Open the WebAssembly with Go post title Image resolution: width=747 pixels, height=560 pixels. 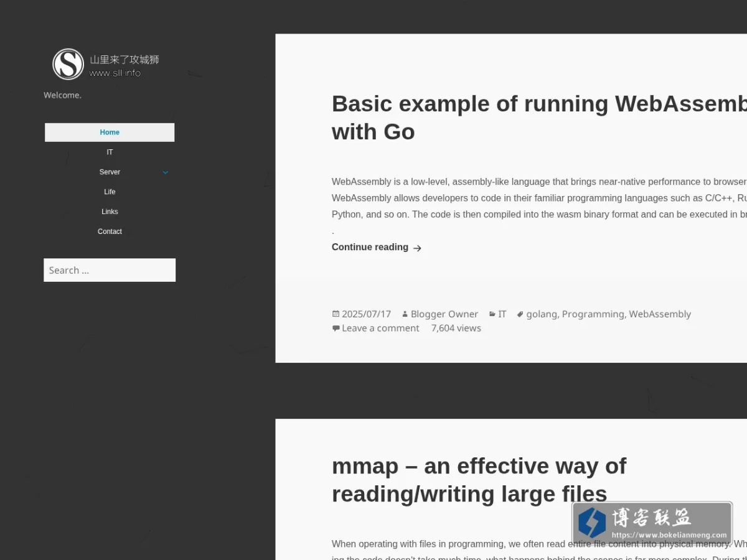click(539, 118)
